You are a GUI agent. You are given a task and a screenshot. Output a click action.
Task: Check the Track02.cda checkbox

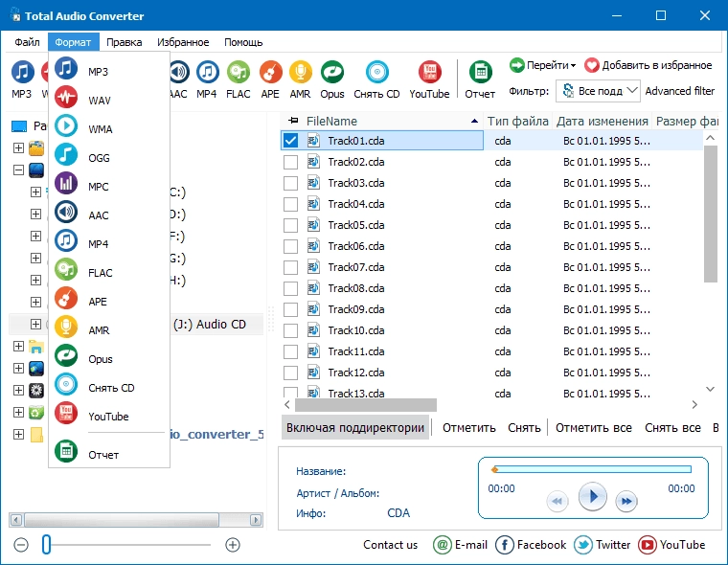(x=290, y=162)
